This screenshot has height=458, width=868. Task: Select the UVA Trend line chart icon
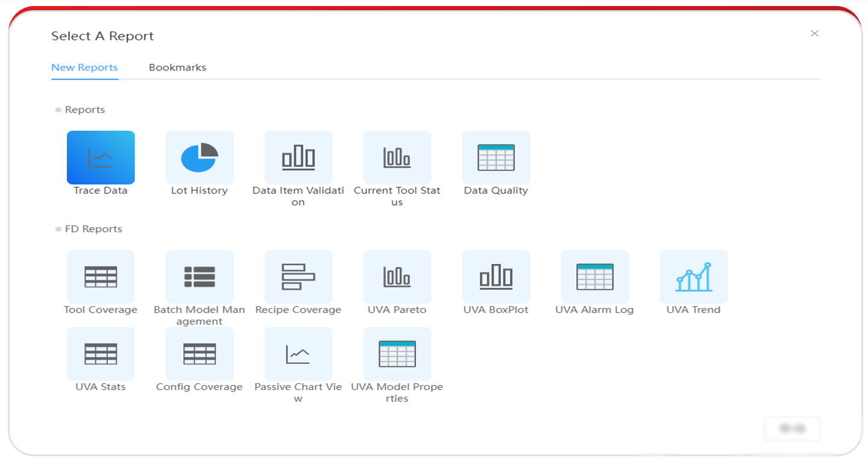(694, 277)
